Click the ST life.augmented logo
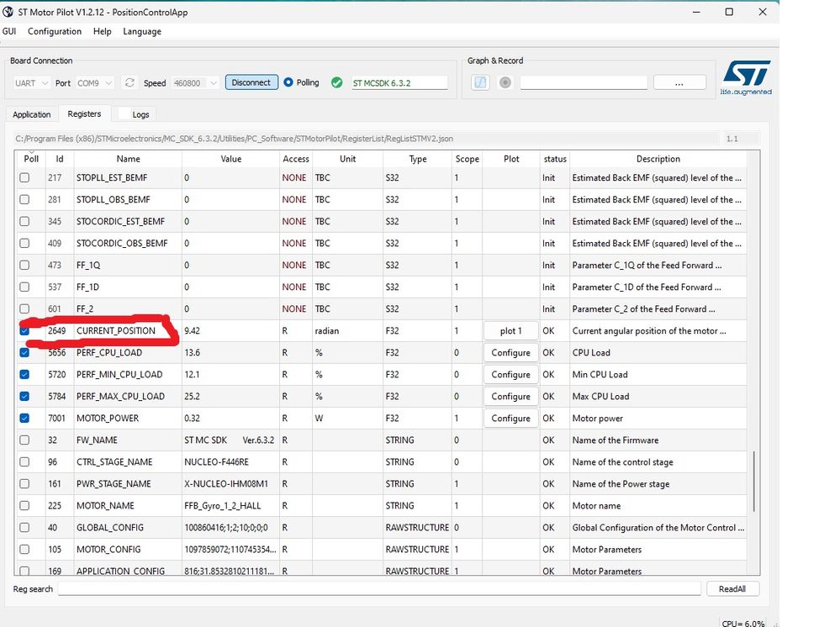840x627 pixels. coord(747,77)
